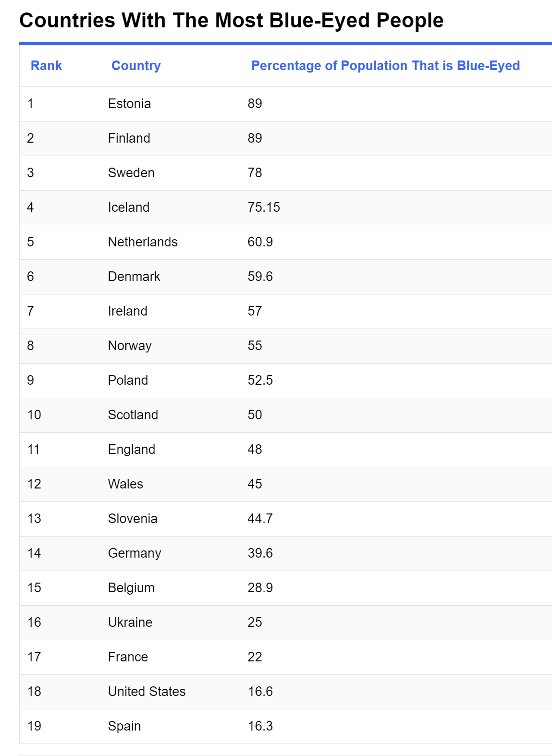Select the Poland country cell
Viewport: 552px width, 756px height.
point(128,380)
